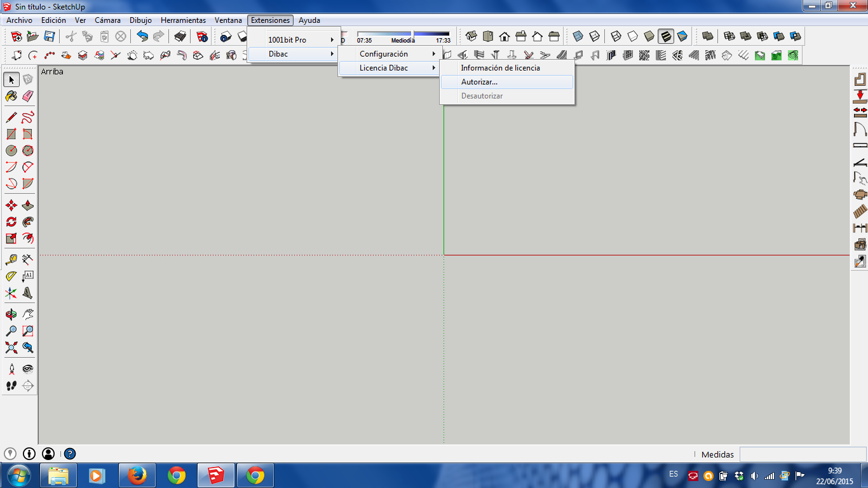Image resolution: width=868 pixels, height=488 pixels.
Task: Switch to Front view house icon
Action: [505, 36]
